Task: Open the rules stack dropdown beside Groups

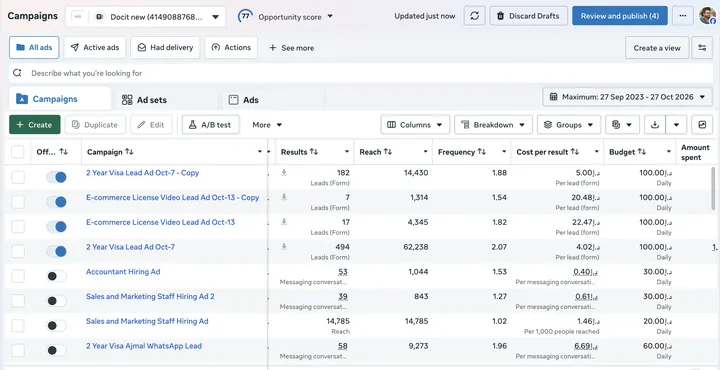Action: click(x=622, y=125)
